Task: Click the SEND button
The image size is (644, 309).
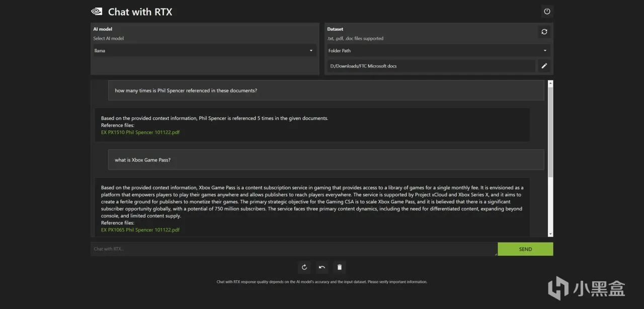Action: pos(525,249)
